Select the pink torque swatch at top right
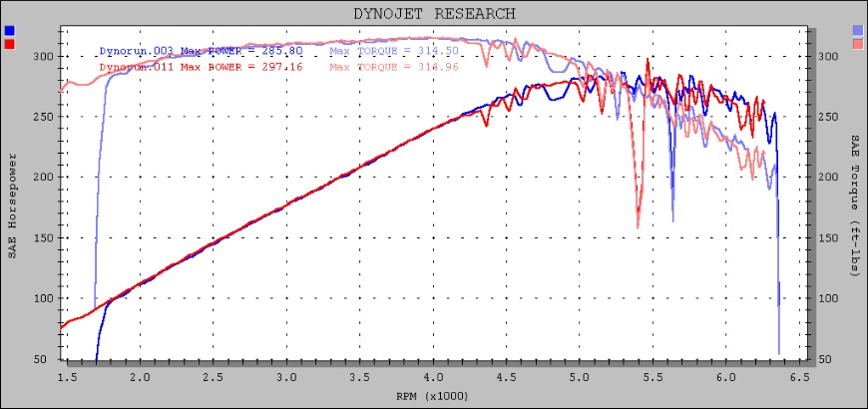The width and height of the screenshot is (868, 409). click(858, 44)
